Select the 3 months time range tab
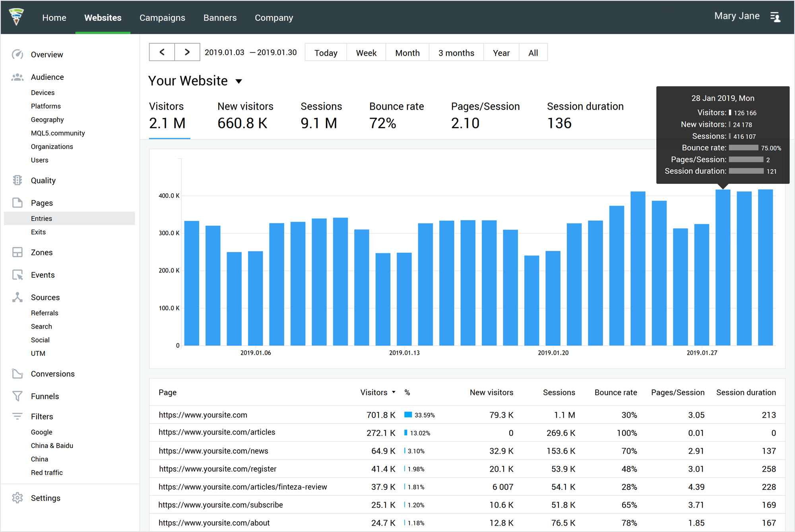 point(457,52)
